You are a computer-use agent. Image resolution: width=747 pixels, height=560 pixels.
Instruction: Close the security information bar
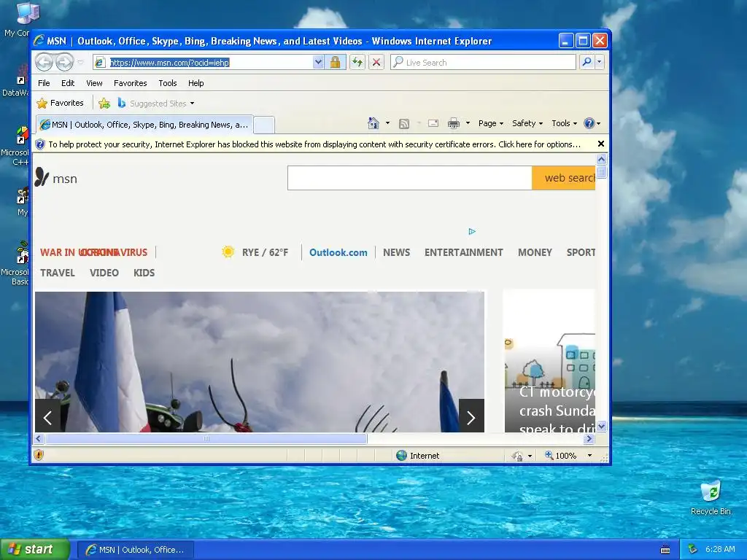(x=601, y=144)
